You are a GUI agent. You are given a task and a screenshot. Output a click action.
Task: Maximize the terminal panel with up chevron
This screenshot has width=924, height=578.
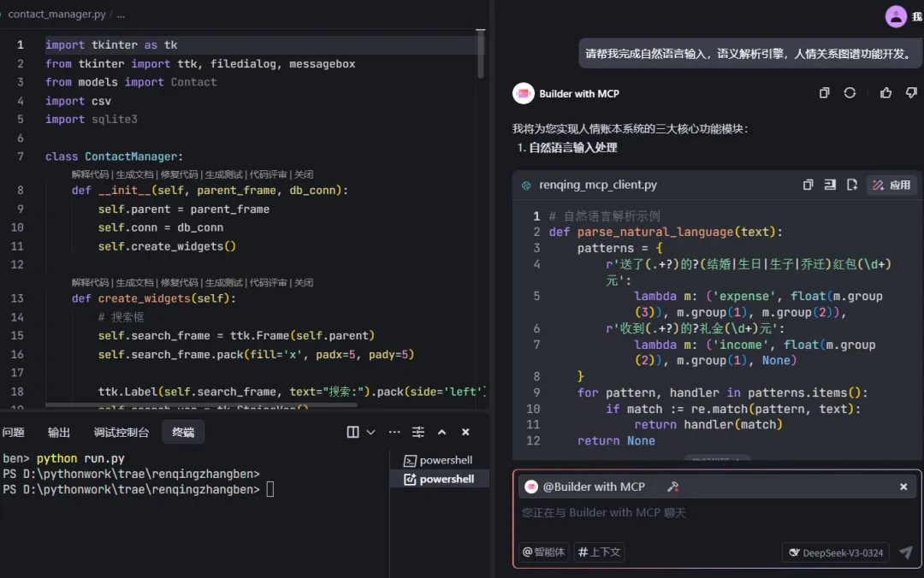point(441,433)
